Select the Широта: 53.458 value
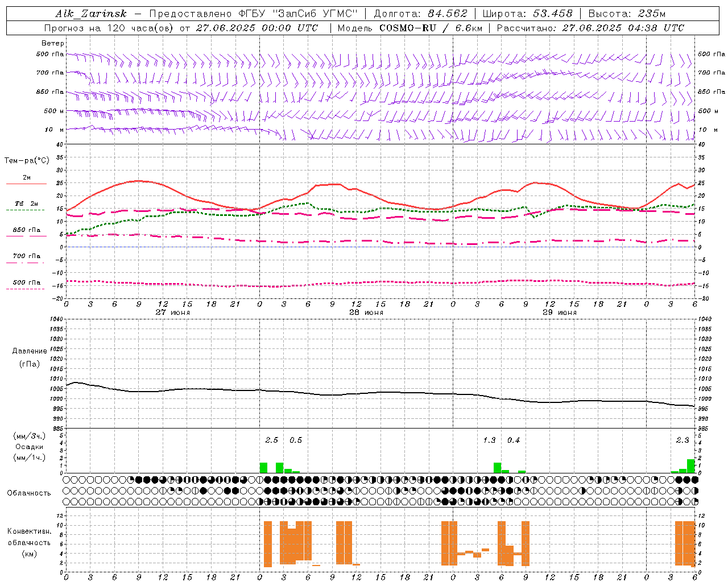 [x=527, y=14]
